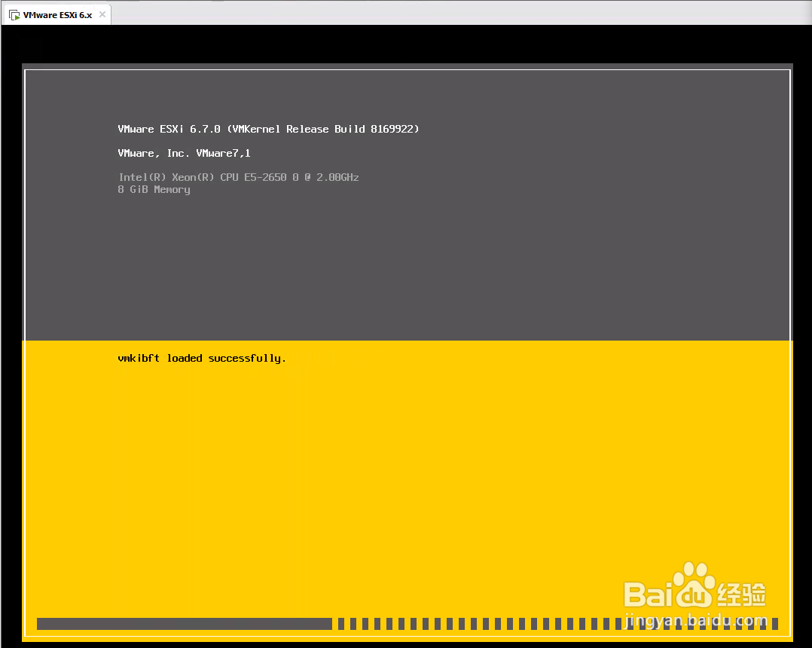Click the 'VMware, Inc. VMware7,1' line
Screen dimensions: 812x648
pyautogui.click(x=184, y=153)
